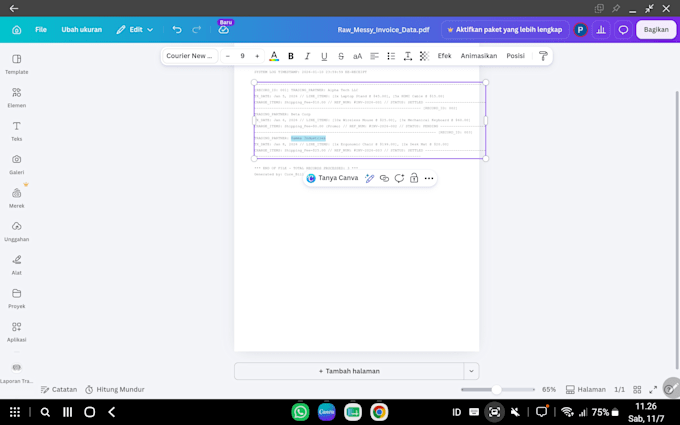Open the Teks sidebar panel

click(x=16, y=131)
